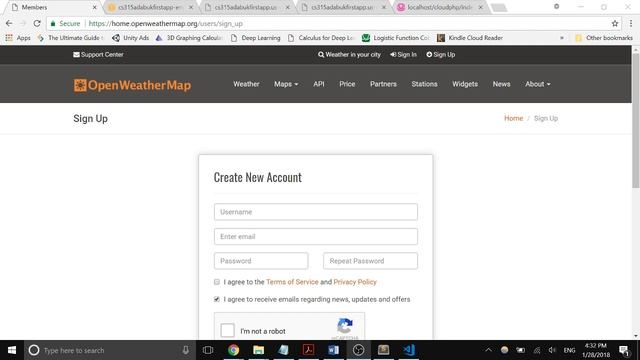Show hidden system tray icons

point(488,350)
